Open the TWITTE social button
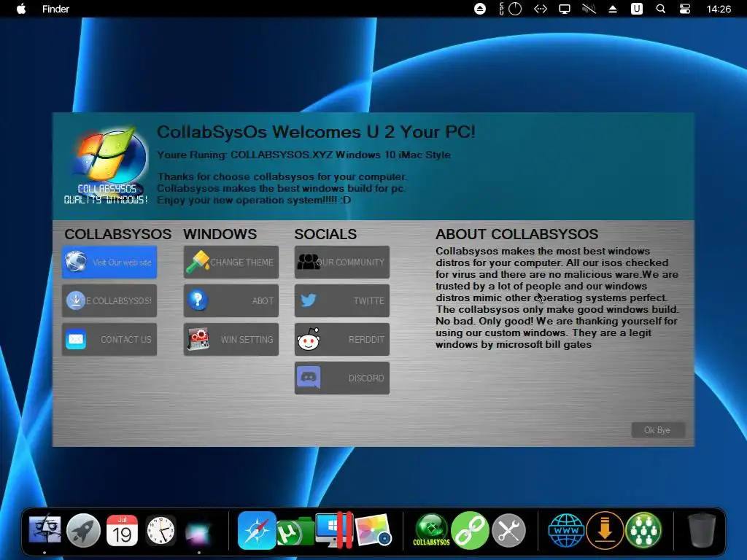Image resolution: width=747 pixels, height=560 pixels. coord(341,300)
